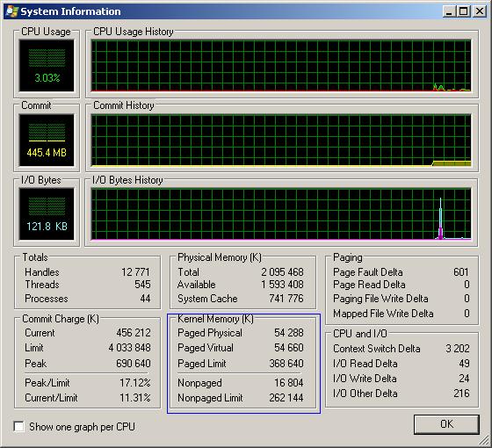The width and height of the screenshot is (492, 448).
Task: Click the System Information title bar icon
Action: [x=12, y=11]
